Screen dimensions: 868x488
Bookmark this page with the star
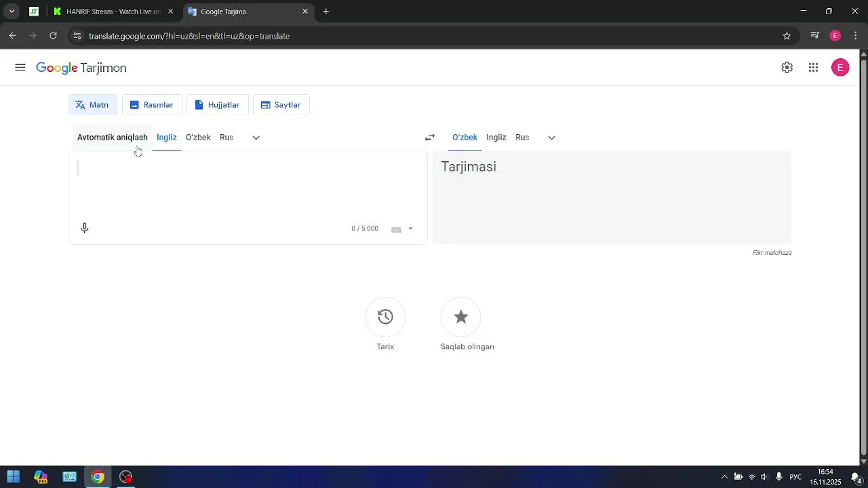pos(787,36)
